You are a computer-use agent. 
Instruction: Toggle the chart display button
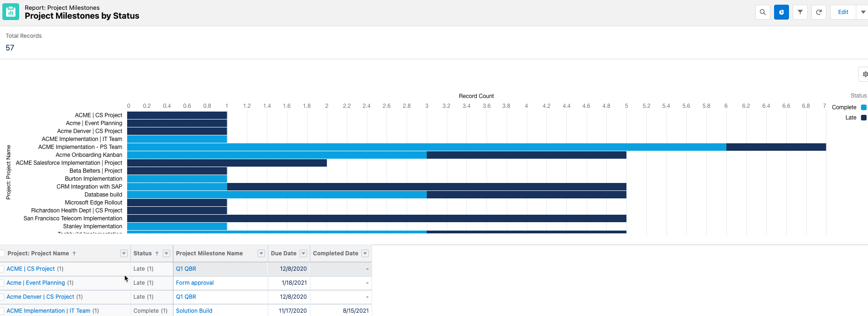pos(782,12)
